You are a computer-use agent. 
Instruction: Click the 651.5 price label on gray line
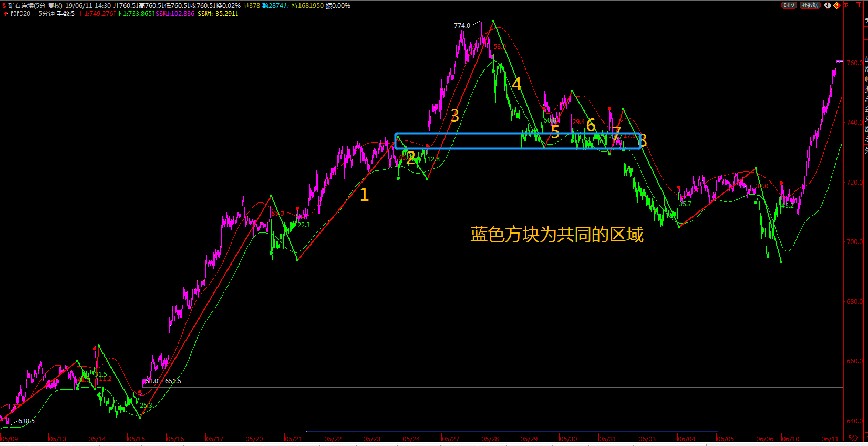pyautogui.click(x=173, y=381)
